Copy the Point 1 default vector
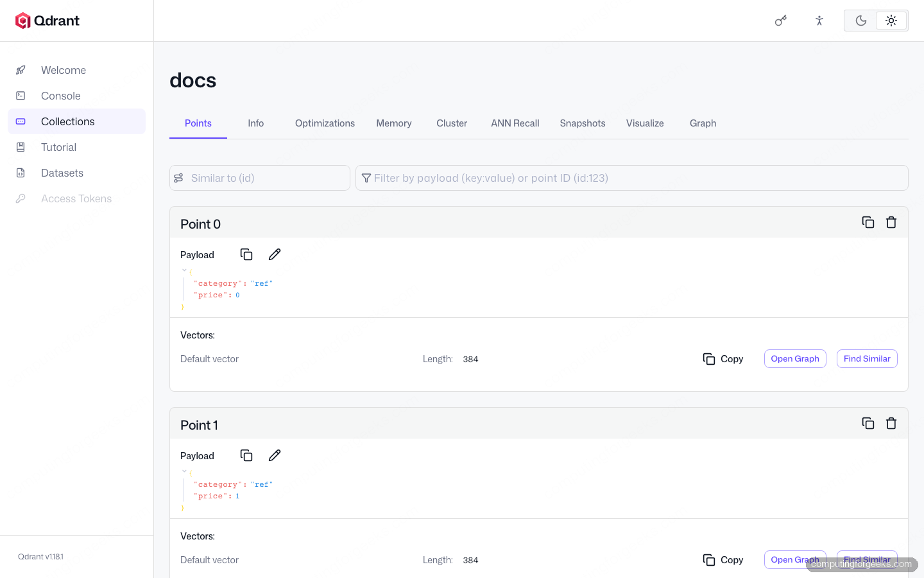The width and height of the screenshot is (924, 578). tap(723, 560)
